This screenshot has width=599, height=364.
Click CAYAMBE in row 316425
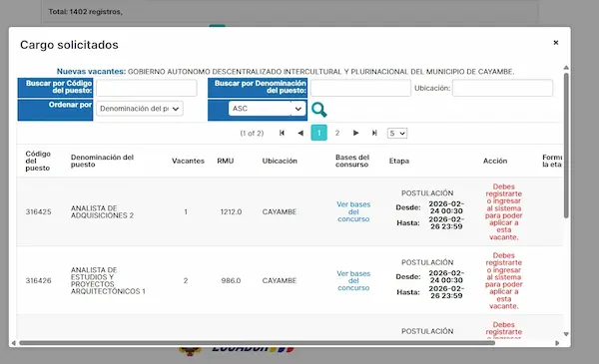tap(280, 211)
